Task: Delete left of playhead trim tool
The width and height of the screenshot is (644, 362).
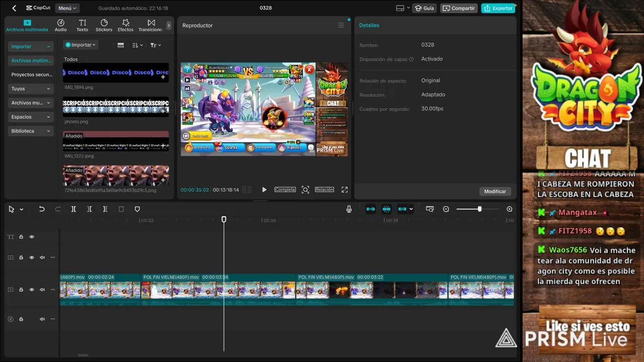Action: click(89, 209)
